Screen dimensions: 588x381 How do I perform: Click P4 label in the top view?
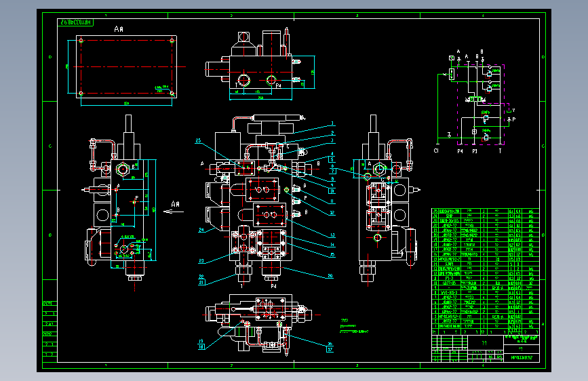point(278,86)
